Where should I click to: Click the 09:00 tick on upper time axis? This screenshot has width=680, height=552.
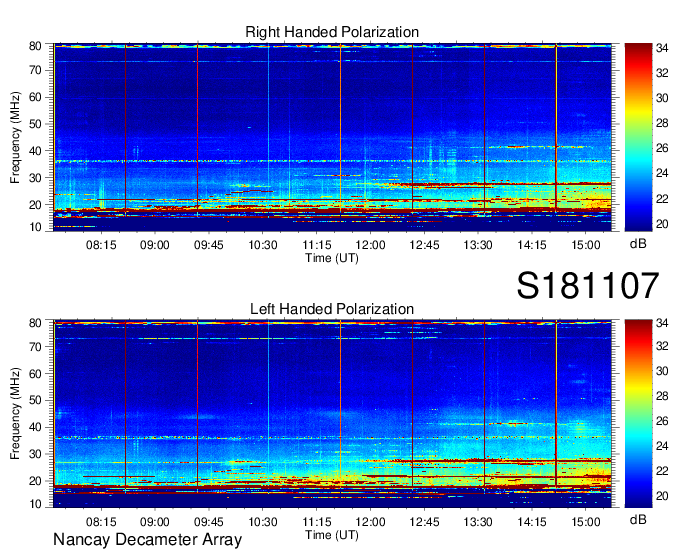(x=154, y=245)
